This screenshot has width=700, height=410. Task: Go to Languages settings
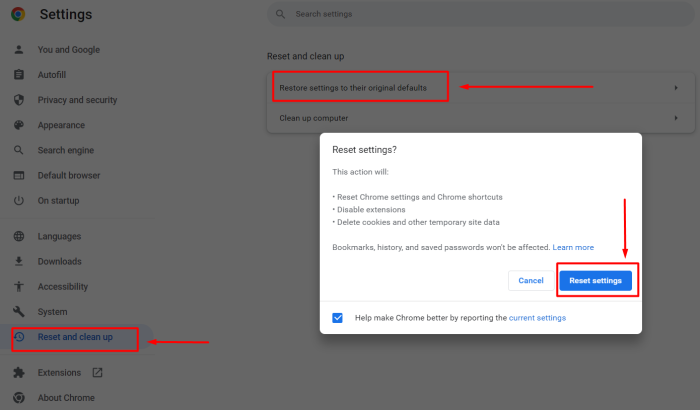(59, 236)
